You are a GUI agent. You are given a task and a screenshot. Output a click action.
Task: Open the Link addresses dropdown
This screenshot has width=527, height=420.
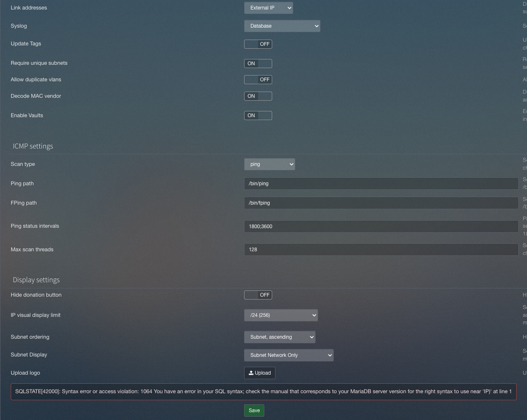[268, 7]
